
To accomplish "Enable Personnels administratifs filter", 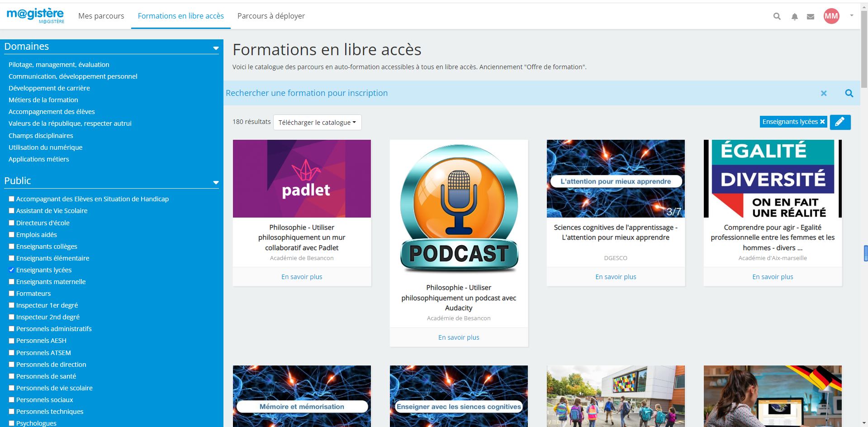I will (12, 329).
